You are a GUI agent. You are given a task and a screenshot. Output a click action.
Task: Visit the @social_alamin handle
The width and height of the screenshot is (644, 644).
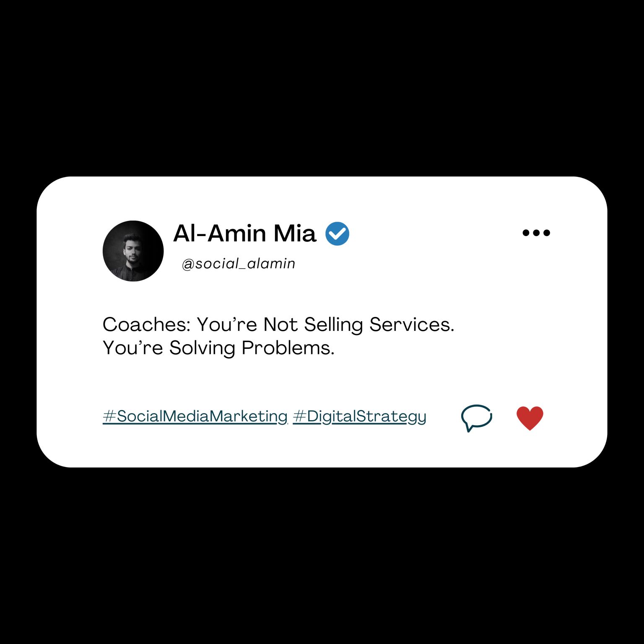[x=239, y=264]
